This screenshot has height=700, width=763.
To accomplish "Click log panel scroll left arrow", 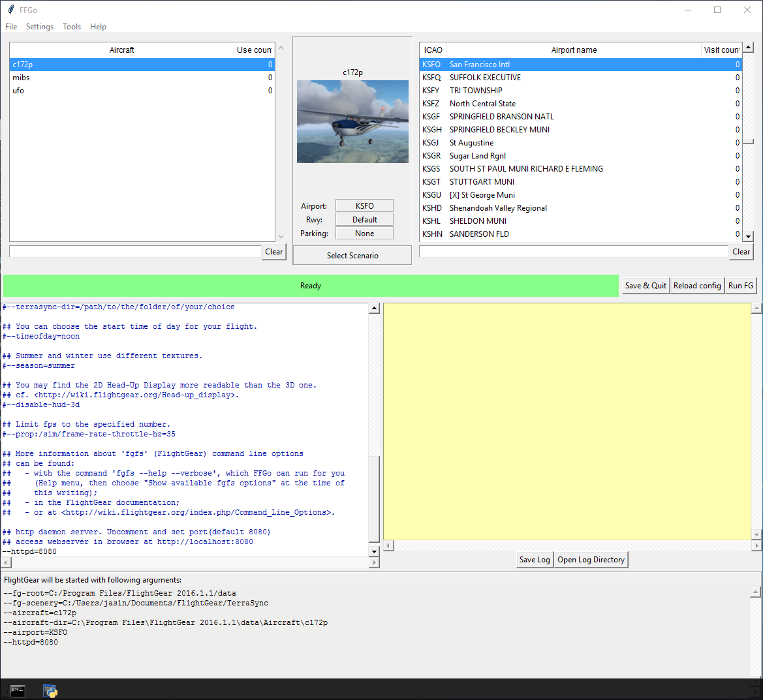I will [388, 546].
